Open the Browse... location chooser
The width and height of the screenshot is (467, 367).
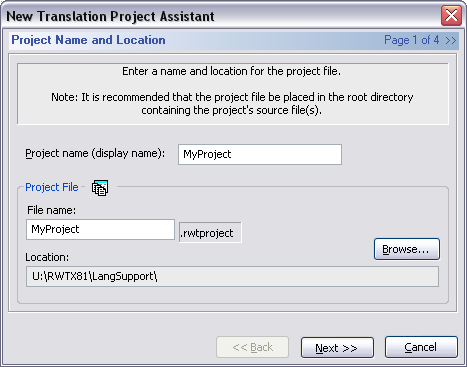tap(407, 249)
